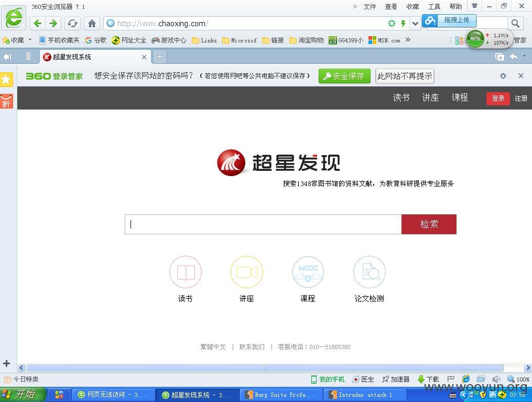Click the red 登录 login button
This screenshot has width=532, height=402.
pos(498,99)
